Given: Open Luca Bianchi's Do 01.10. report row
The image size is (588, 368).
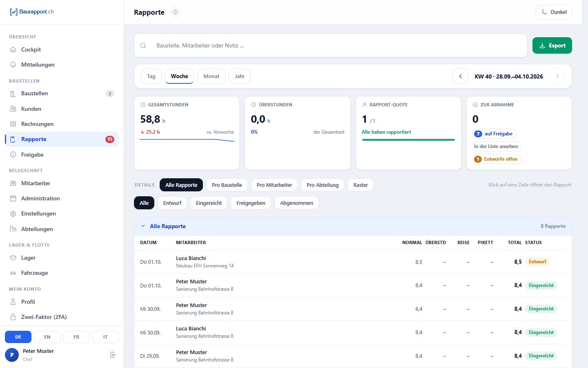Looking at the screenshot, I should tap(353, 262).
